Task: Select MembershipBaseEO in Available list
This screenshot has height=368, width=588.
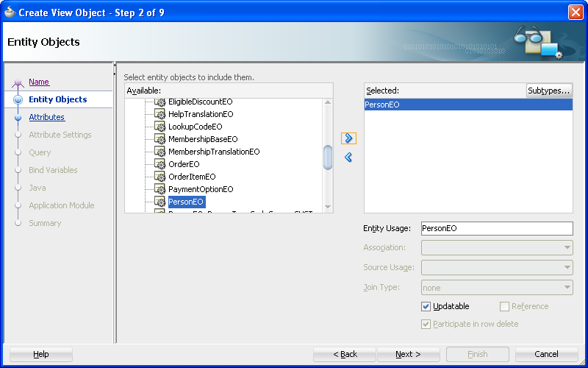Action: (203, 139)
